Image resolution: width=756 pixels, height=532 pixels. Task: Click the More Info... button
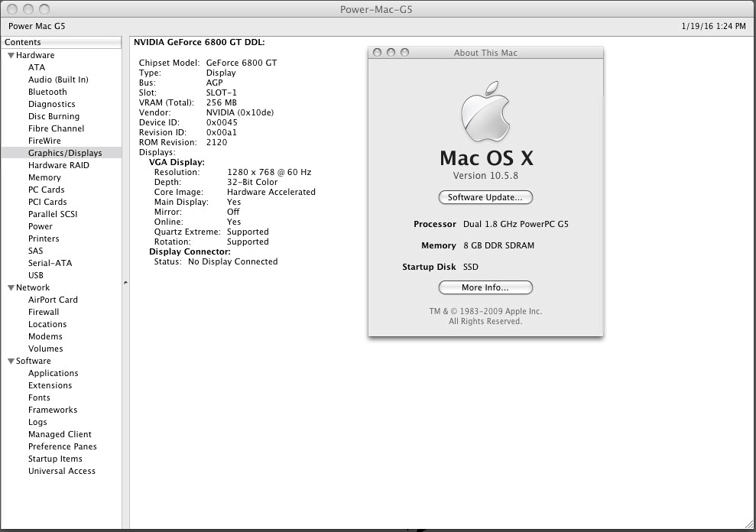point(485,287)
